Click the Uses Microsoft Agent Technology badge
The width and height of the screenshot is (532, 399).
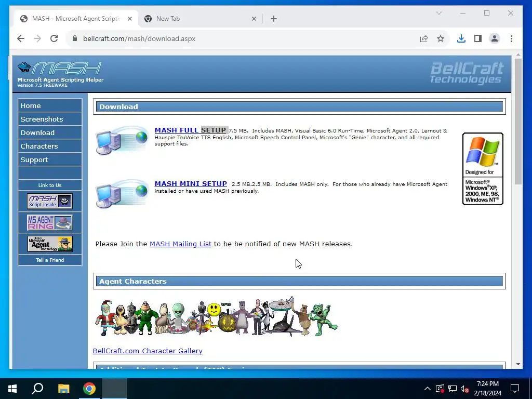[50, 244]
